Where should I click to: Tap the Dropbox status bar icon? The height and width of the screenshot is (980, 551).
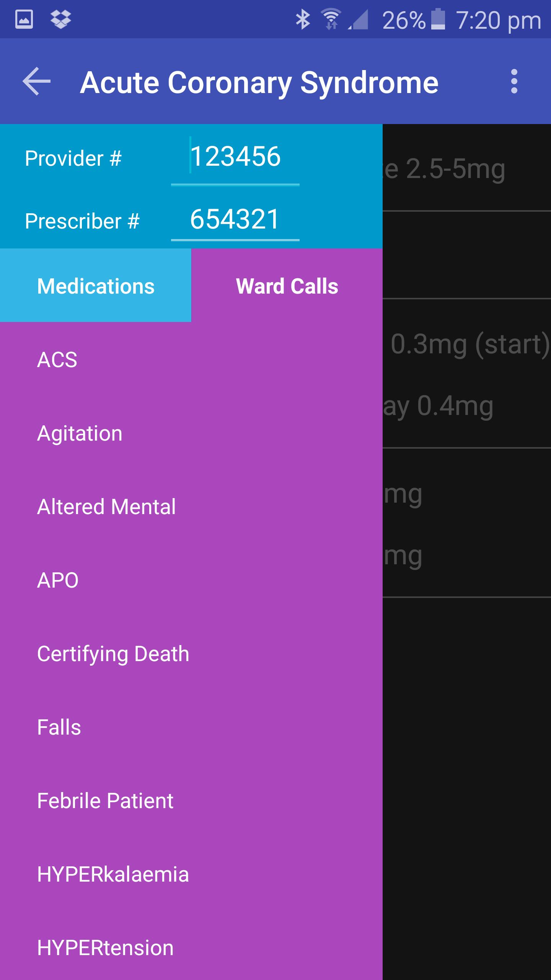click(61, 19)
